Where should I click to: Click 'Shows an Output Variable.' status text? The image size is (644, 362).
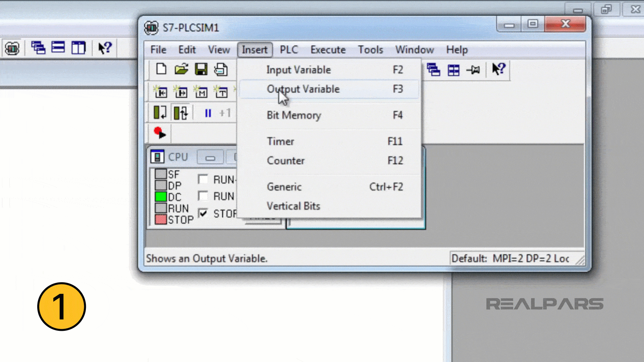(207, 259)
